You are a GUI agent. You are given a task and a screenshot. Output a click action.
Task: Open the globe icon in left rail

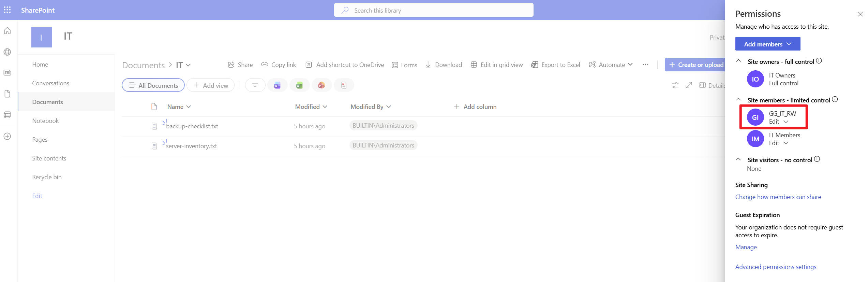tap(7, 52)
